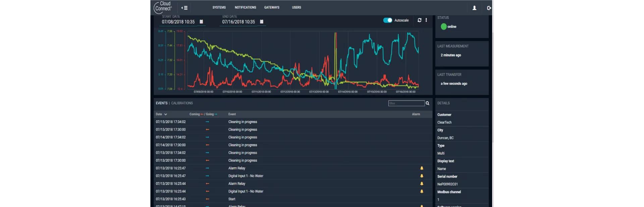Click the start date field 07/08/2018 10:35

178,22
